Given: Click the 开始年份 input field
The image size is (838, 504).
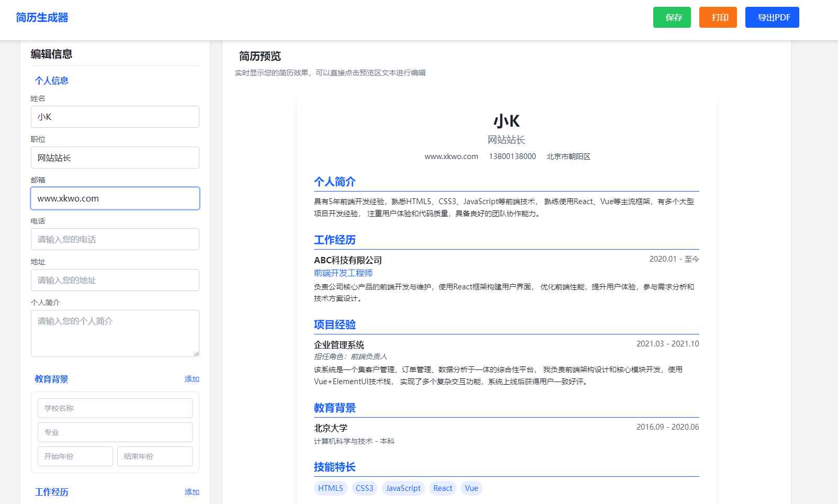Looking at the screenshot, I should click(x=75, y=456).
